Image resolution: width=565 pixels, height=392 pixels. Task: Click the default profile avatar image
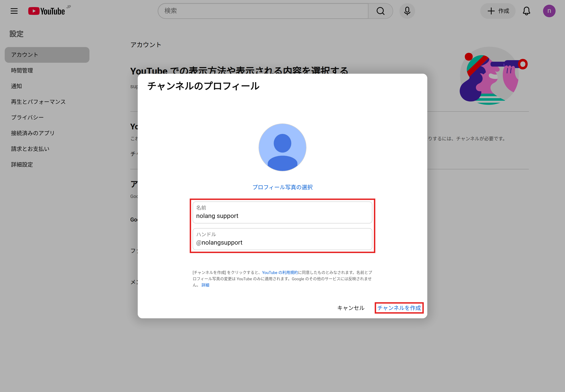click(x=282, y=147)
